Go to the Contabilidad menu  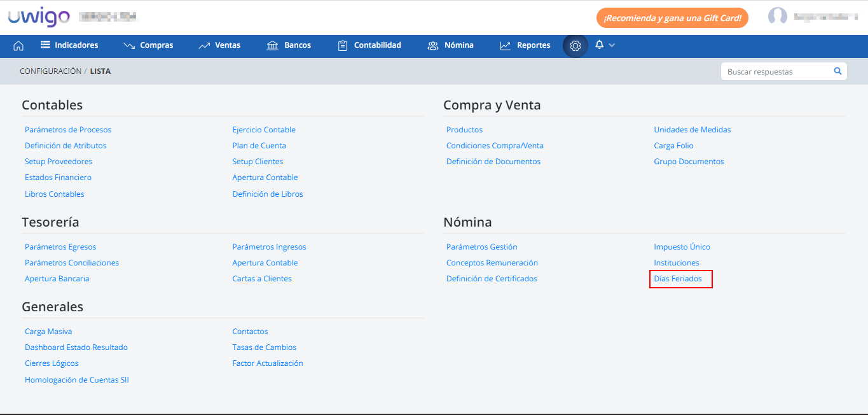pos(369,45)
